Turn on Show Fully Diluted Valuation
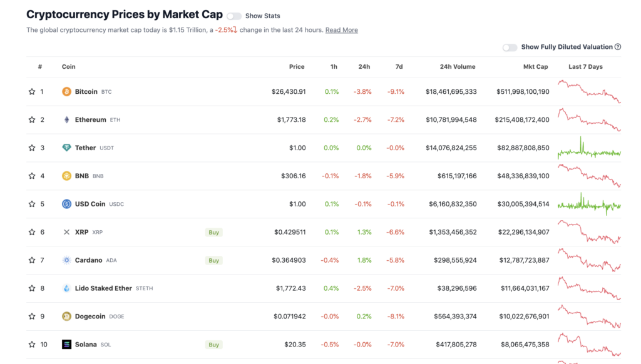 [x=510, y=48]
